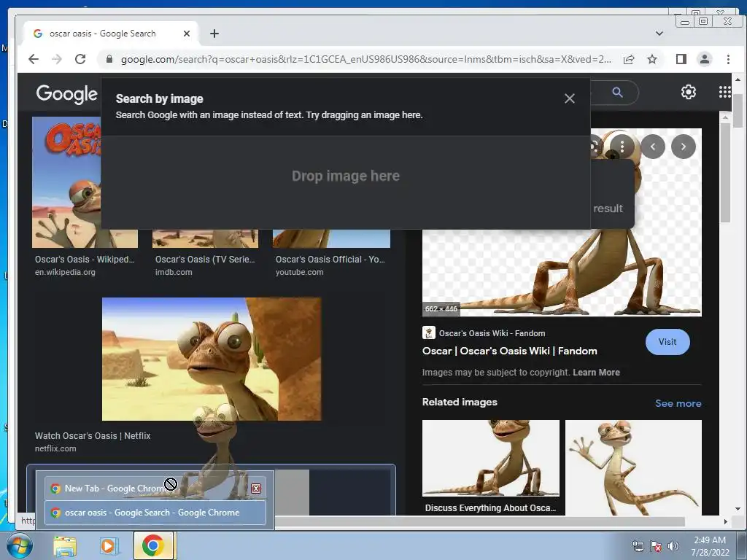
Task: Close the oscar oasis tab
Action: 187,34
